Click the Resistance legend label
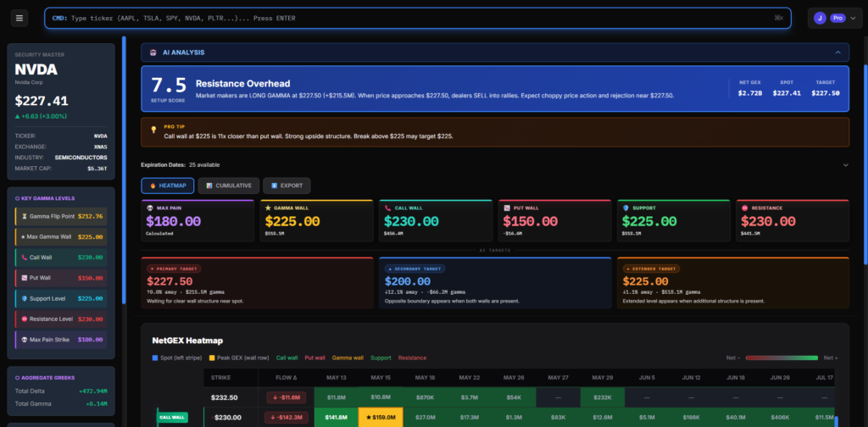This screenshot has width=868, height=427. coord(413,358)
